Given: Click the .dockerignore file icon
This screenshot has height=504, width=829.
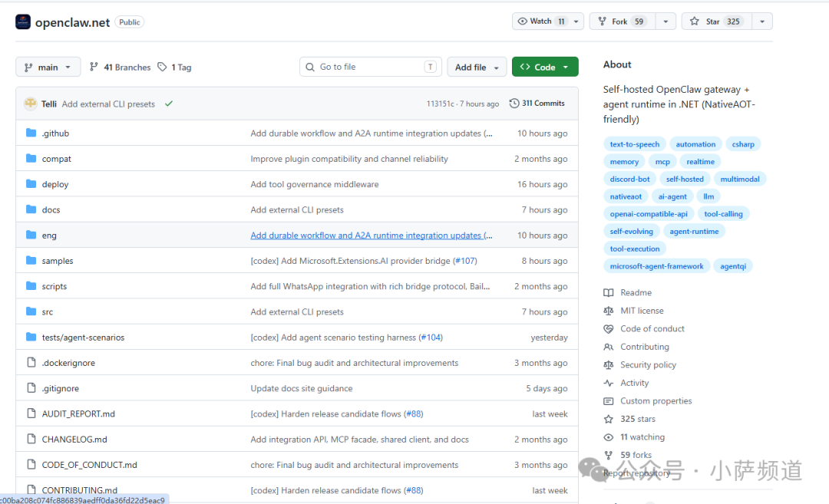Looking at the screenshot, I should click(31, 362).
